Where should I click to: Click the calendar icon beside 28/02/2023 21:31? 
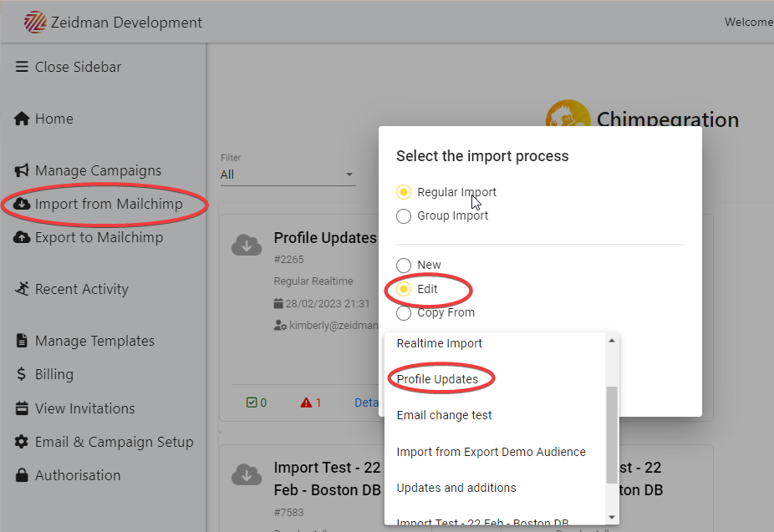(x=278, y=304)
